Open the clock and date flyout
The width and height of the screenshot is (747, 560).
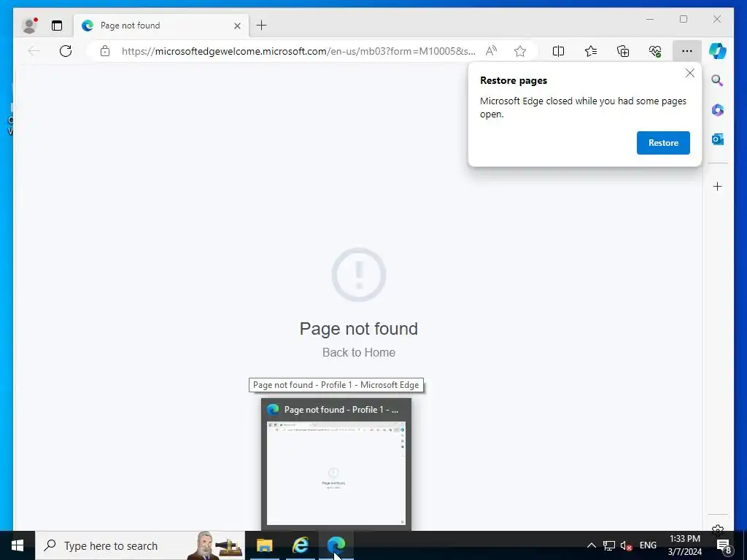coord(684,545)
